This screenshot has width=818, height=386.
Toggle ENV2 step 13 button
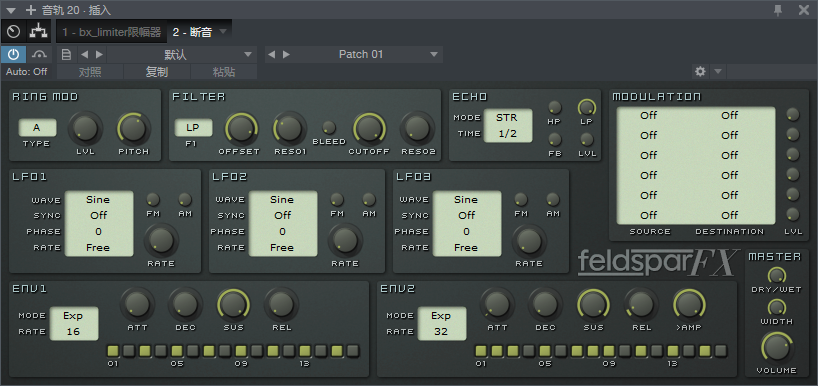tap(673, 351)
